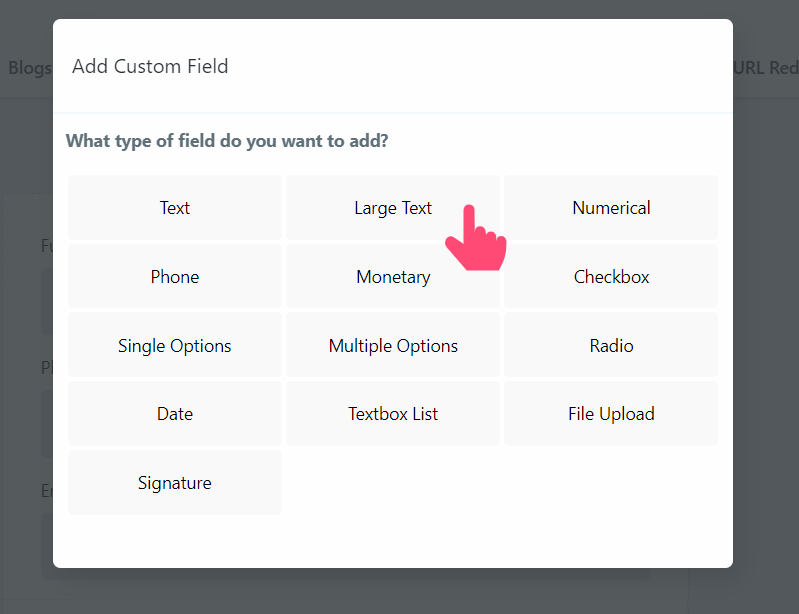This screenshot has height=614, width=799.
Task: Choose the Textbox List field type
Action: coord(393,413)
